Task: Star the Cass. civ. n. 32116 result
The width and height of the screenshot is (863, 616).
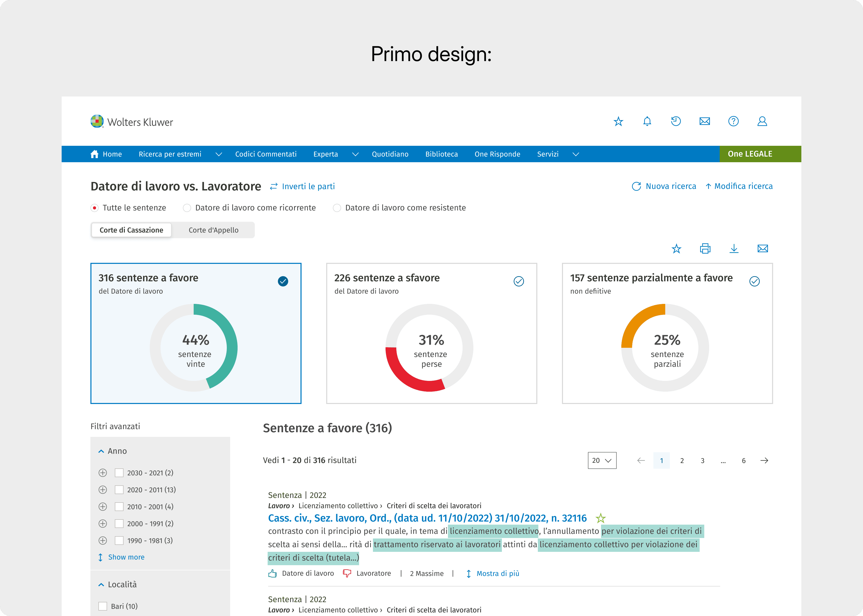Action: 601,518
